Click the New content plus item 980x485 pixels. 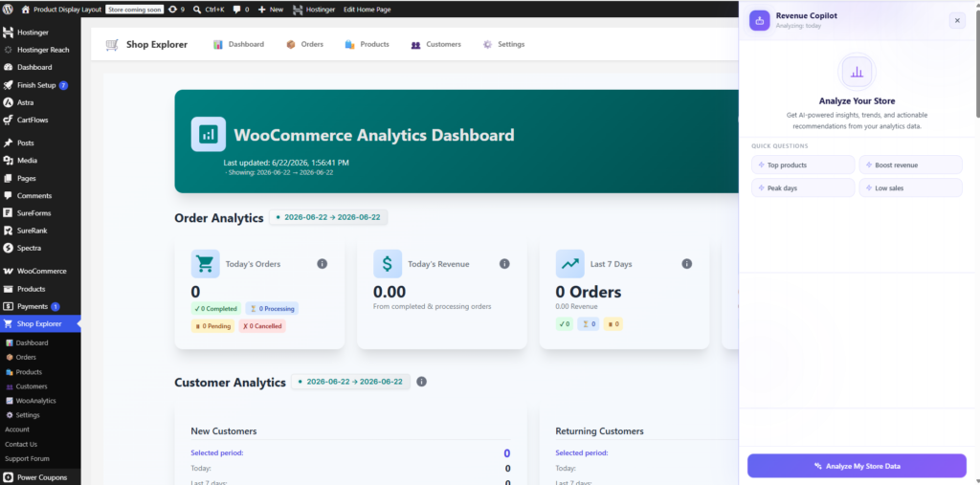270,10
